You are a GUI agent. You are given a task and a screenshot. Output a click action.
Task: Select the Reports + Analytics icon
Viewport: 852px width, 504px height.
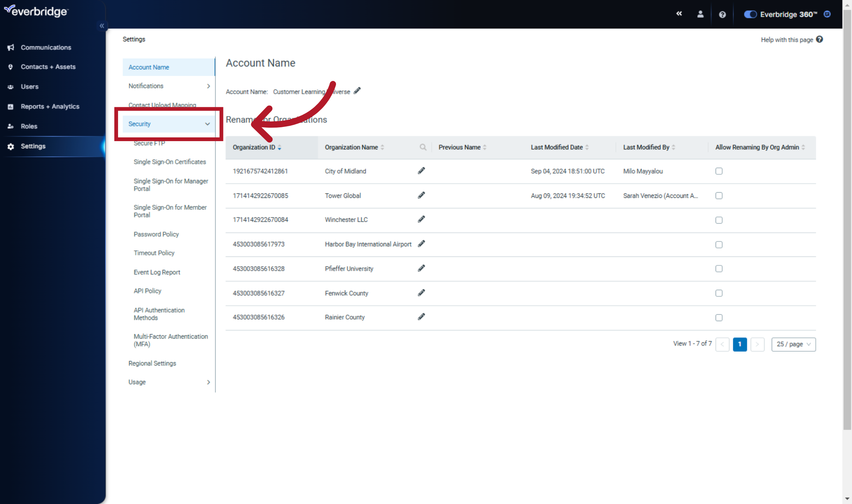(x=10, y=106)
